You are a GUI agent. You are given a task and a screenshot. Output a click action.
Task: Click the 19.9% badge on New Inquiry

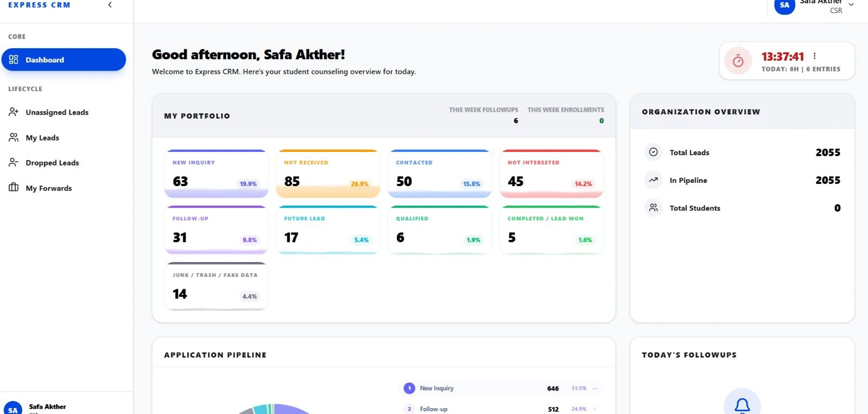click(x=248, y=184)
